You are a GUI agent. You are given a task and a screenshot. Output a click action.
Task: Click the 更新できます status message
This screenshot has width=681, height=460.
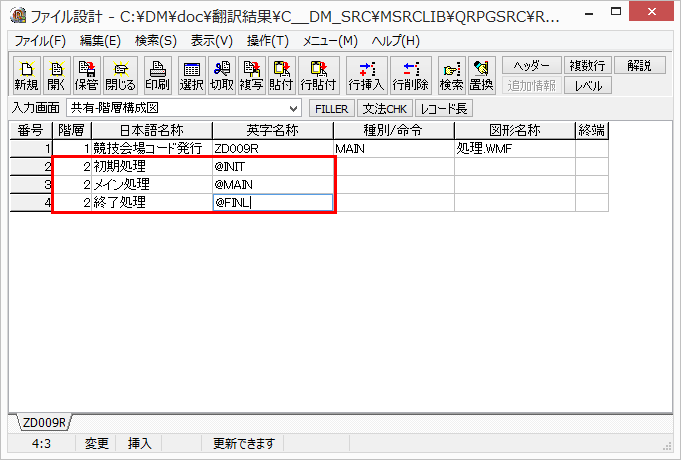244,443
